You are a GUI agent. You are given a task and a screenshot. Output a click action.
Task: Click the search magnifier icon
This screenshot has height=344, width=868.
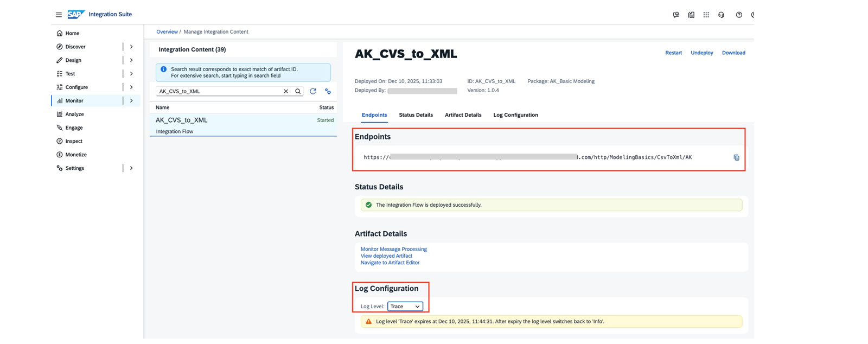(x=298, y=91)
